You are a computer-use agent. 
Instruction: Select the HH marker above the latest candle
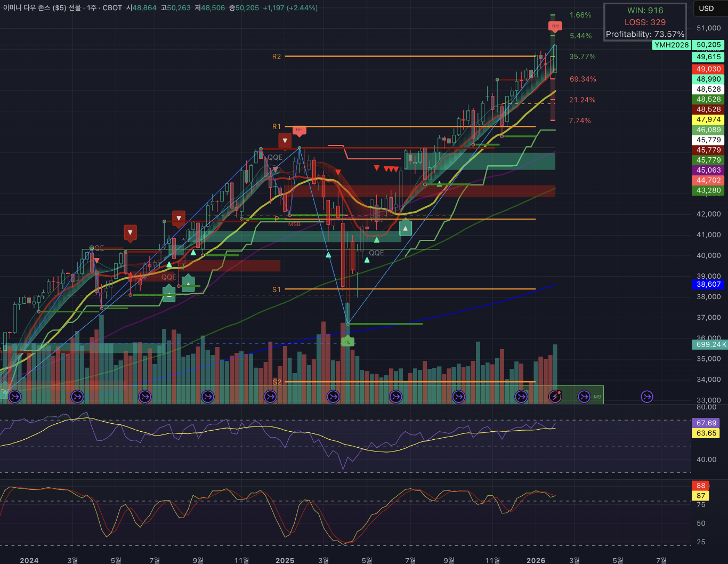555,26
